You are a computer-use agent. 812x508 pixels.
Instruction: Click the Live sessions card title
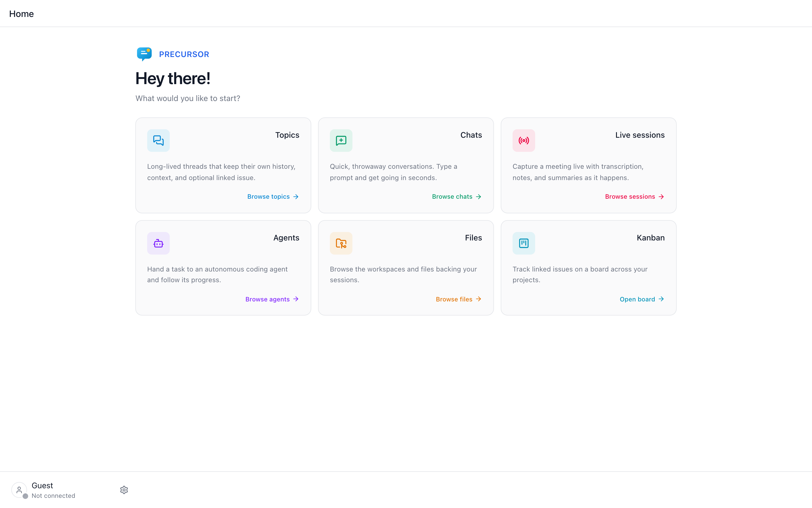pyautogui.click(x=640, y=135)
